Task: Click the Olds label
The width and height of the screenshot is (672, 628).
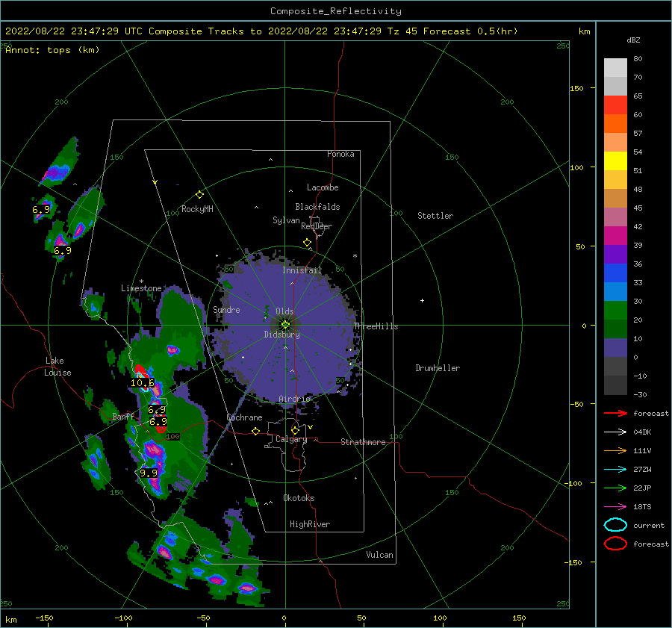Action: pyautogui.click(x=284, y=311)
